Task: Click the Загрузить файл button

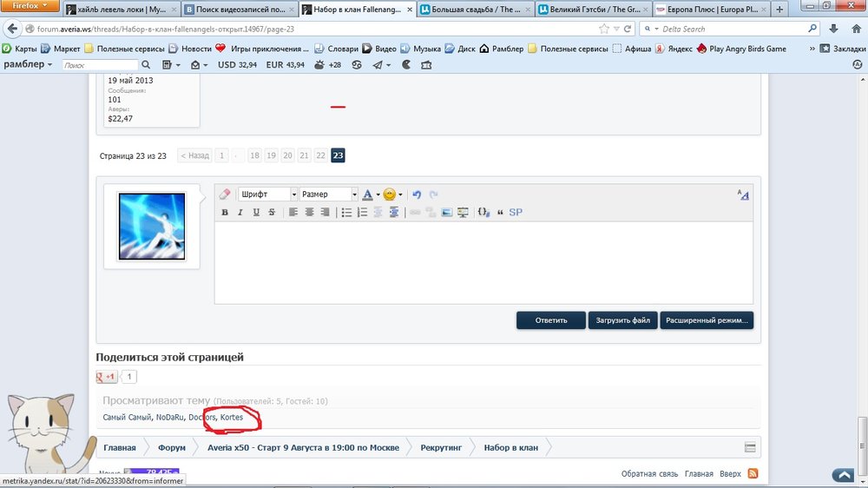Action: pyautogui.click(x=622, y=320)
